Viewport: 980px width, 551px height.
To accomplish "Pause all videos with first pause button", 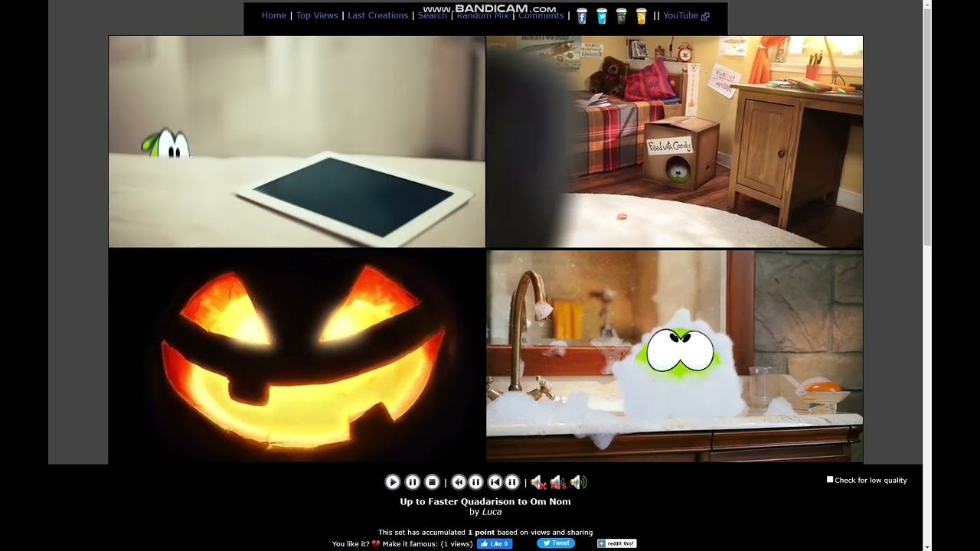I will (412, 482).
